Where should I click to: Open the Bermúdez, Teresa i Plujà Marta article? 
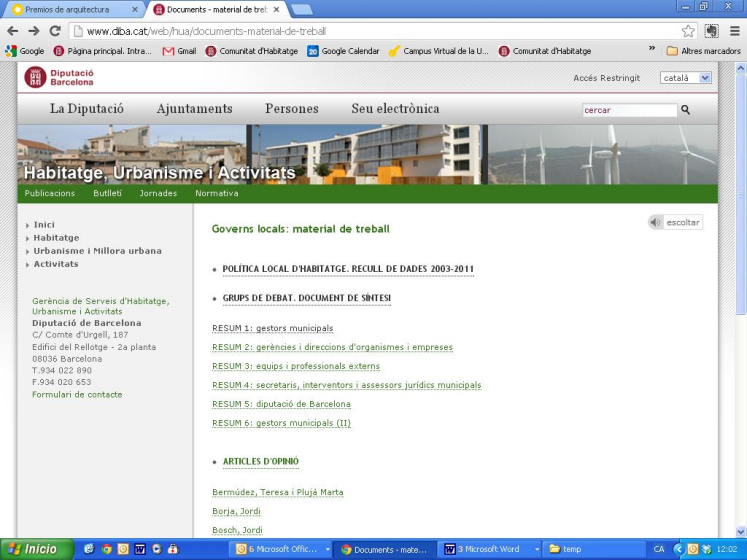click(278, 492)
